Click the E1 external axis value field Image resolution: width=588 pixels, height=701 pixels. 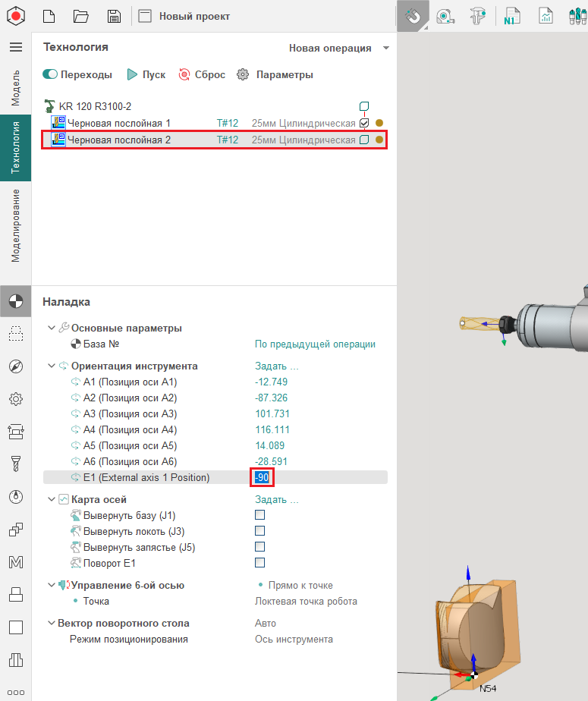point(262,477)
